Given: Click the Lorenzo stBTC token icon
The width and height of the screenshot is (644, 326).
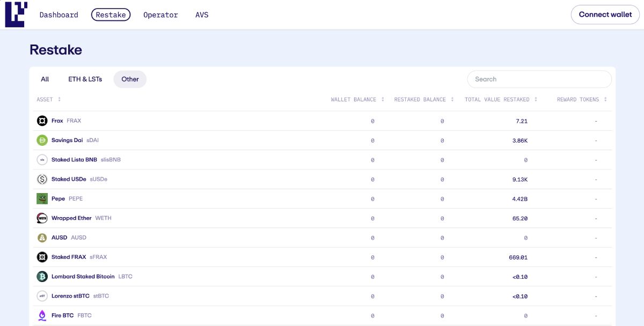Looking at the screenshot, I should pos(42,296).
